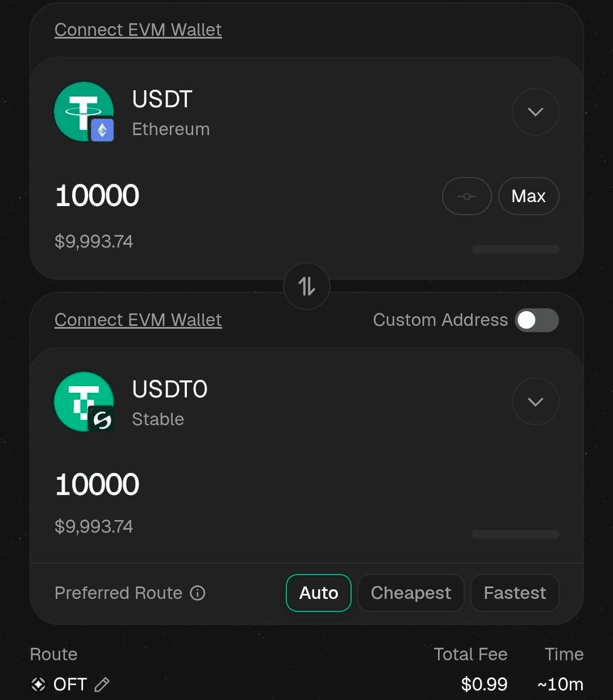Click the OFT route logo icon
This screenshot has height=700, width=613.
pos(38,685)
